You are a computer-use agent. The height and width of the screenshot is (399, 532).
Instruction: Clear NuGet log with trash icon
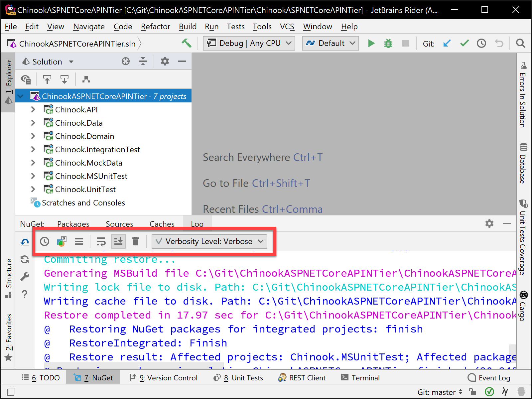pos(136,241)
